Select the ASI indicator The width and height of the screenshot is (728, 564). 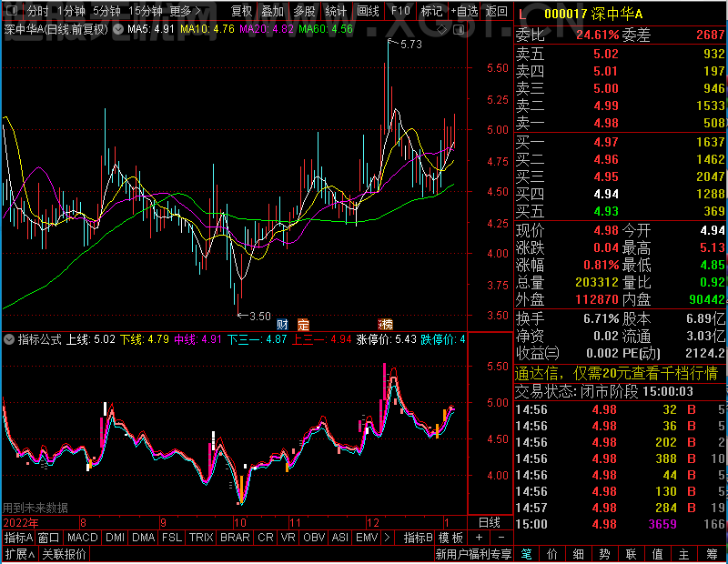point(340,538)
